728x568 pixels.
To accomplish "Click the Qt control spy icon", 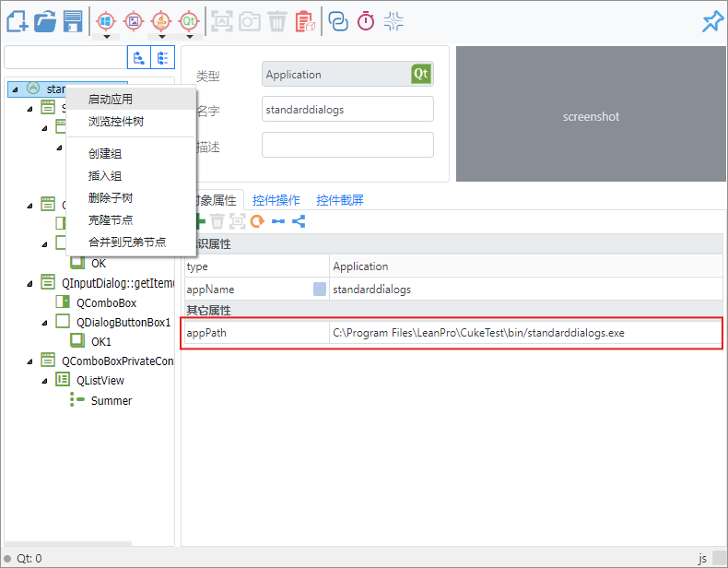I will pyautogui.click(x=189, y=20).
